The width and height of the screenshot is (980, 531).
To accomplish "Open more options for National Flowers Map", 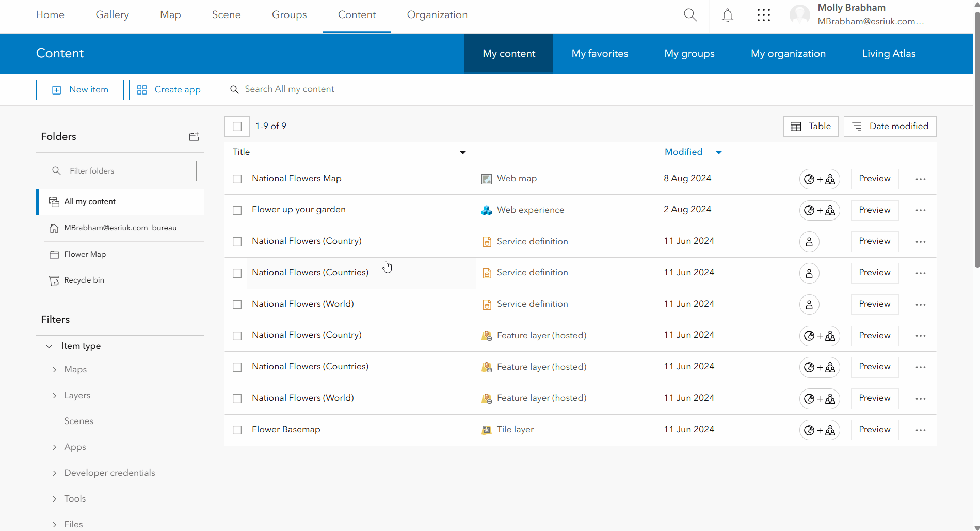I will pos(921,179).
